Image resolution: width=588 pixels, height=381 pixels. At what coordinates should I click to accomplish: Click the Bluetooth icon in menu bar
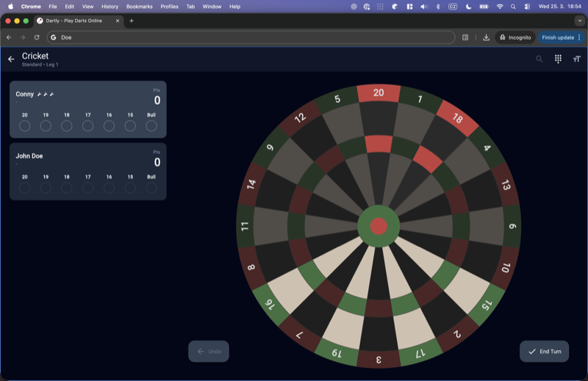(x=438, y=7)
